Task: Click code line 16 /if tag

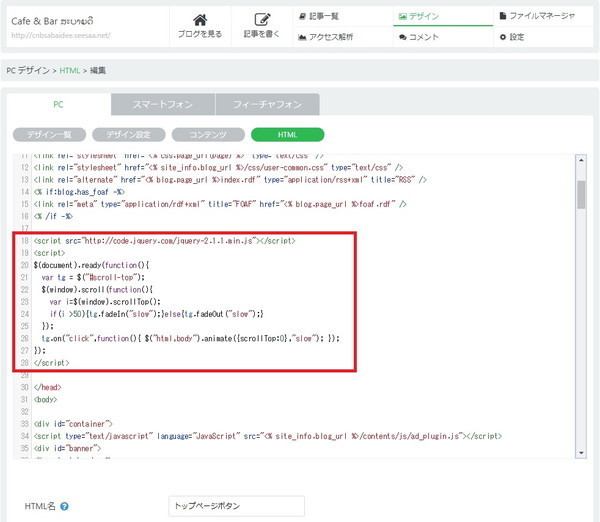Action: [x=53, y=217]
